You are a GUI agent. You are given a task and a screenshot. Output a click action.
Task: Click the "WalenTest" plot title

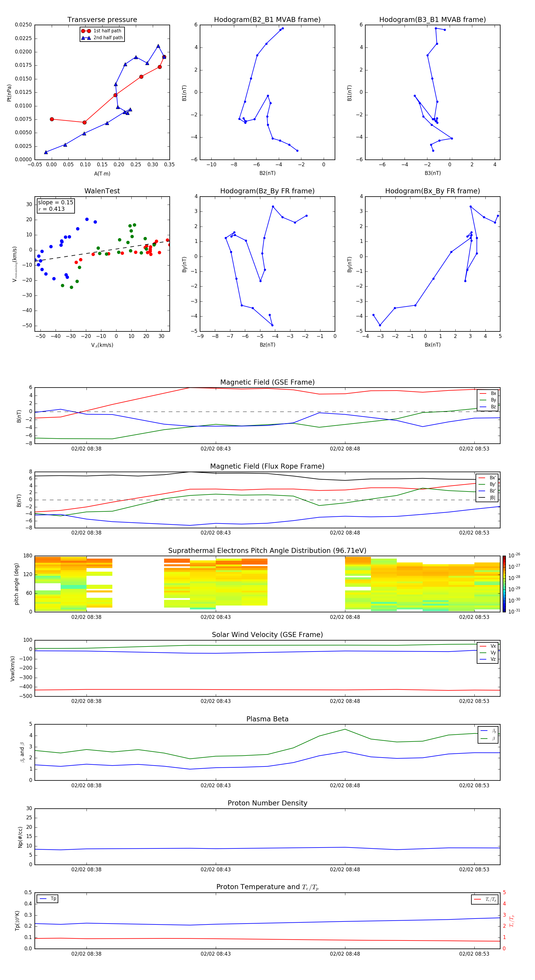coord(102,191)
